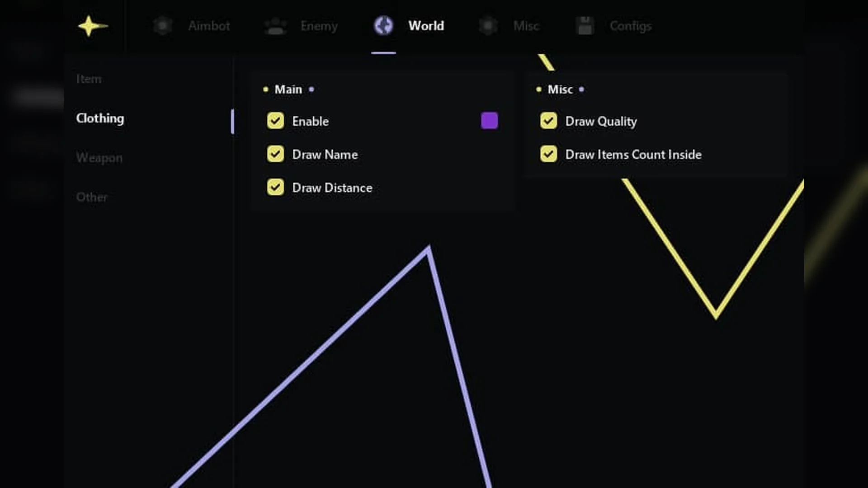Select the Weapon sidebar category
The height and width of the screenshot is (488, 868).
tap(99, 158)
